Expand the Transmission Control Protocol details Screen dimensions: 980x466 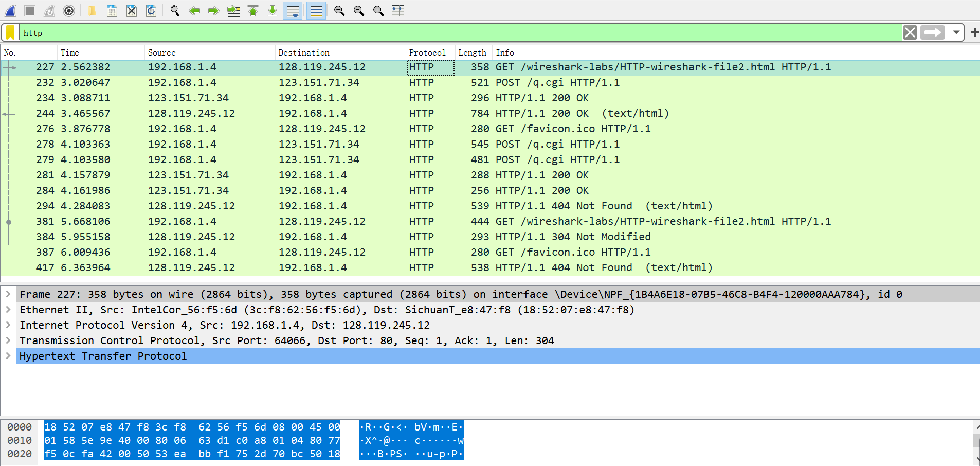click(8, 340)
